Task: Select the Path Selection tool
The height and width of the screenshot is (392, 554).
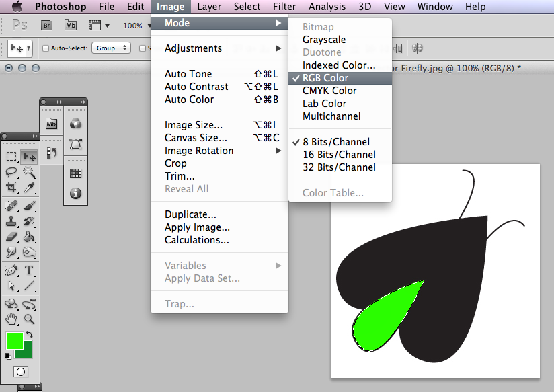Action: pos(11,286)
